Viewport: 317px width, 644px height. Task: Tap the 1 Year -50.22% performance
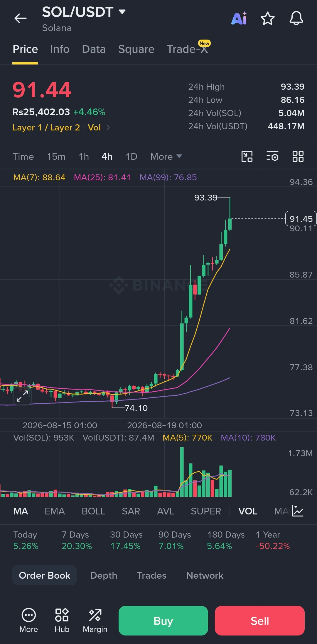coord(273,540)
